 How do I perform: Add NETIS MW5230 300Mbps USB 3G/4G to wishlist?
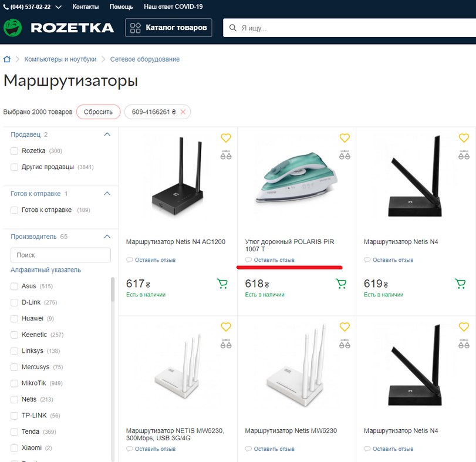(225, 326)
